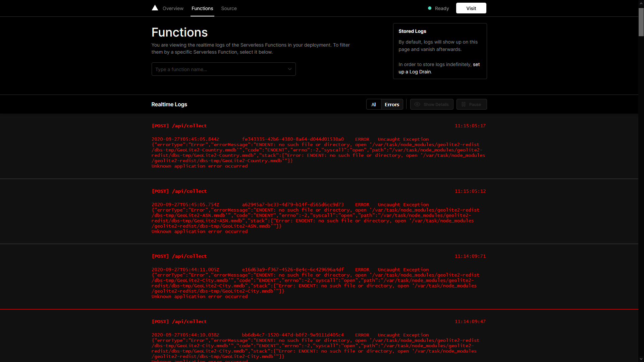The image size is (644, 362).
Task: Click the first POST /api/collect log entry
Action: pyautogui.click(x=179, y=126)
